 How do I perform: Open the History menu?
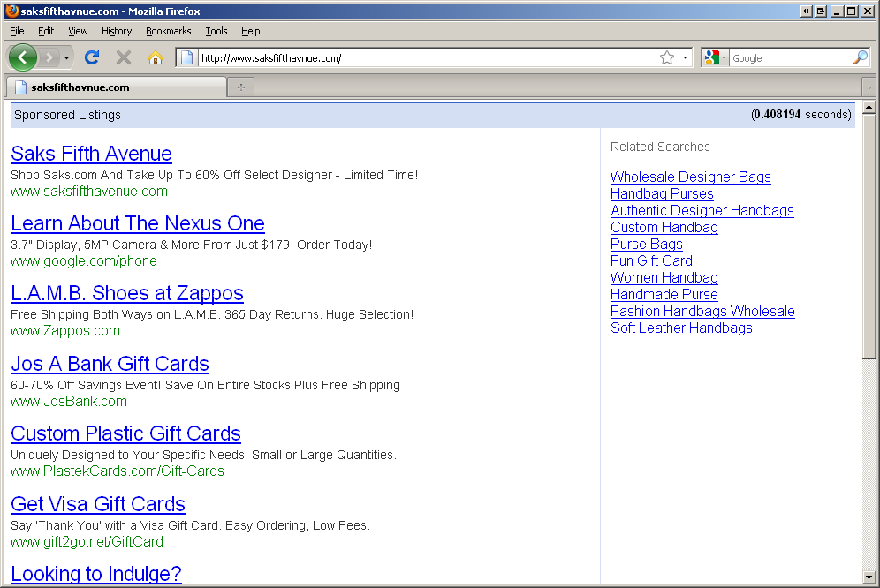click(x=117, y=31)
